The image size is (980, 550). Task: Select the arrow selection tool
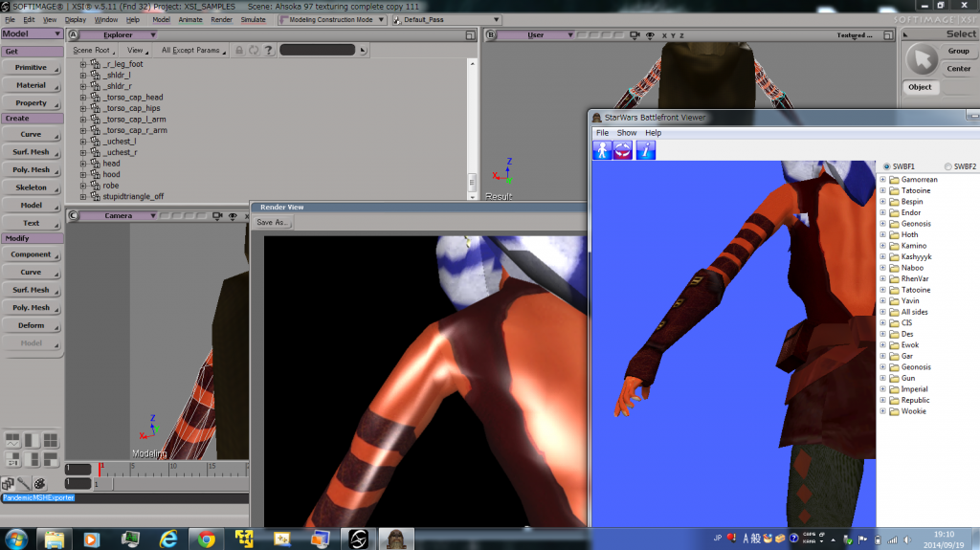[x=923, y=60]
